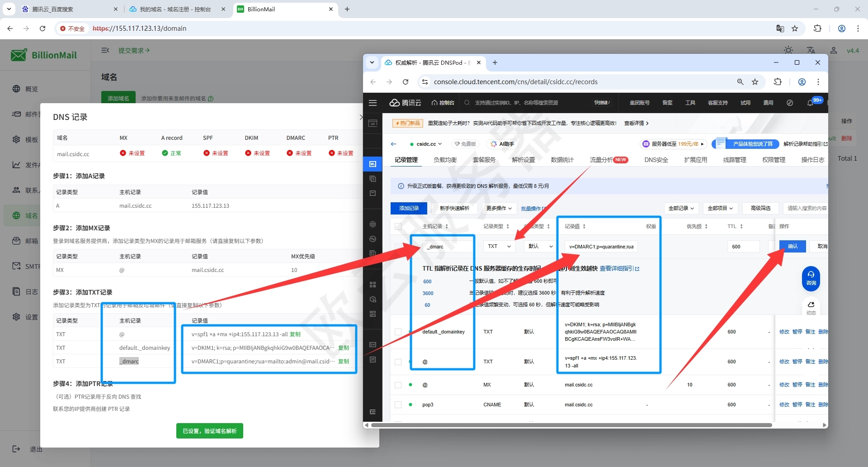Switch to 解析设置 tab
Image resolution: width=868 pixels, height=467 pixels.
523,160
